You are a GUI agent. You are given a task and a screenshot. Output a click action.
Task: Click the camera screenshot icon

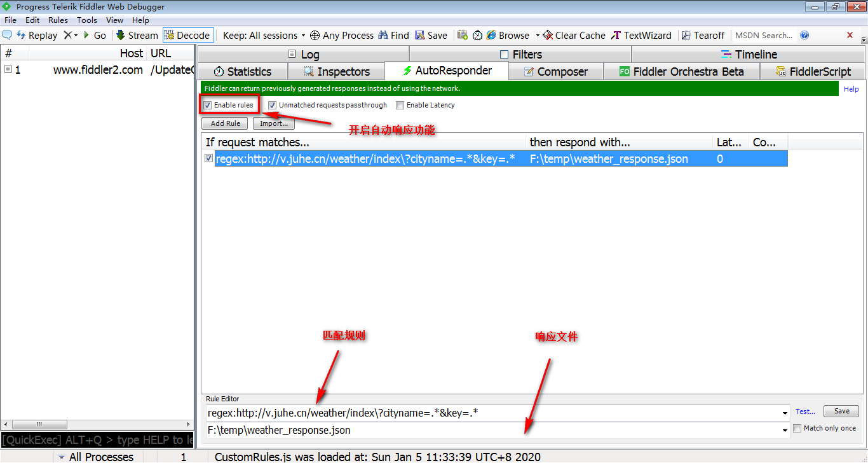click(x=463, y=35)
